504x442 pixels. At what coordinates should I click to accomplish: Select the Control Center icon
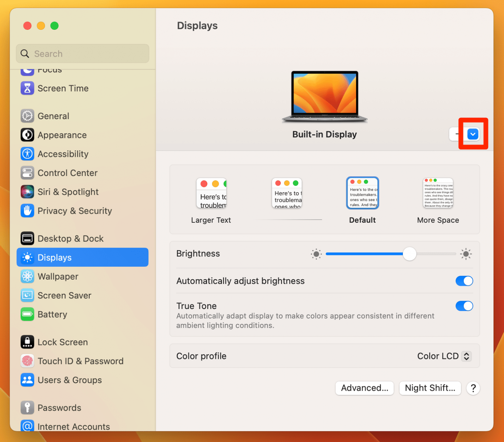(x=27, y=173)
